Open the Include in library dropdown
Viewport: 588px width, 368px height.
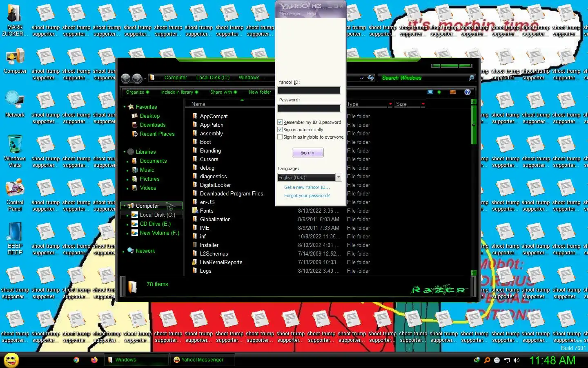tap(179, 92)
